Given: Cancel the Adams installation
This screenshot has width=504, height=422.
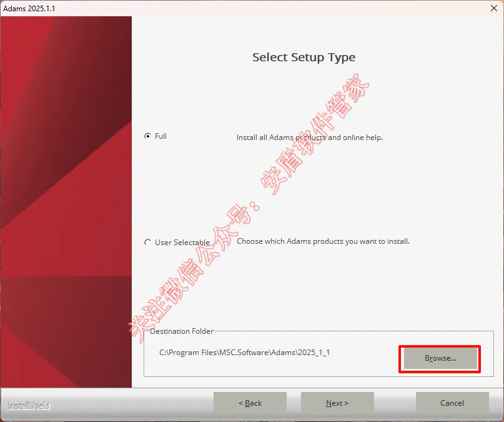Looking at the screenshot, I should [452, 403].
